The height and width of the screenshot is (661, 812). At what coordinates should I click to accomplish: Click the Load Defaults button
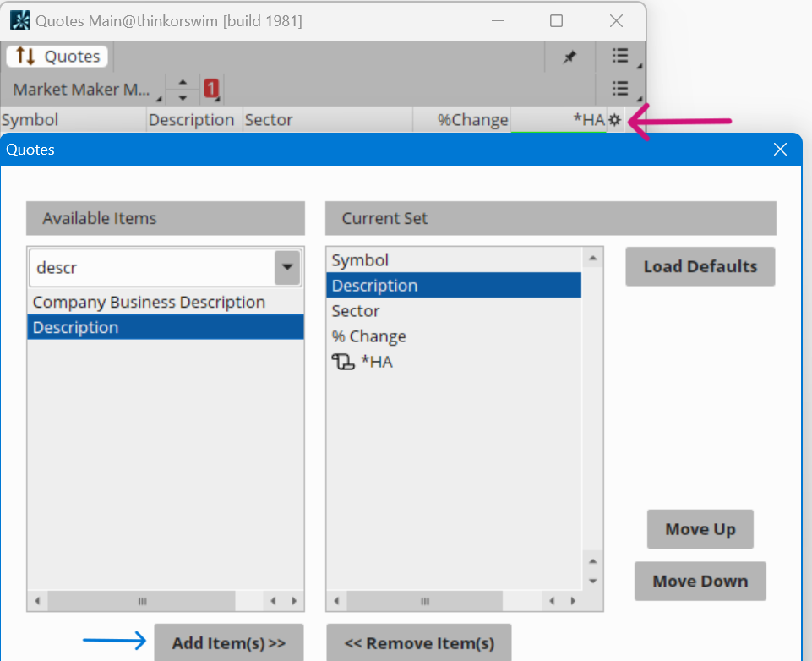click(x=700, y=267)
